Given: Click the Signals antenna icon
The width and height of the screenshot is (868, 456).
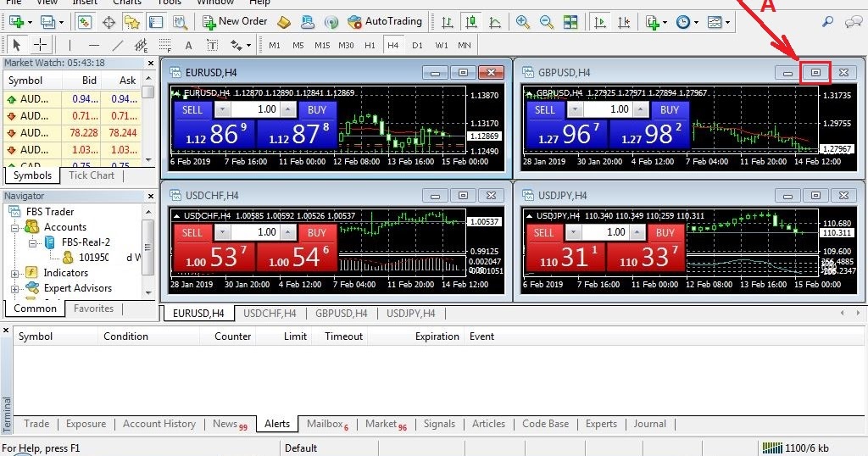Looking at the screenshot, I should (x=331, y=22).
